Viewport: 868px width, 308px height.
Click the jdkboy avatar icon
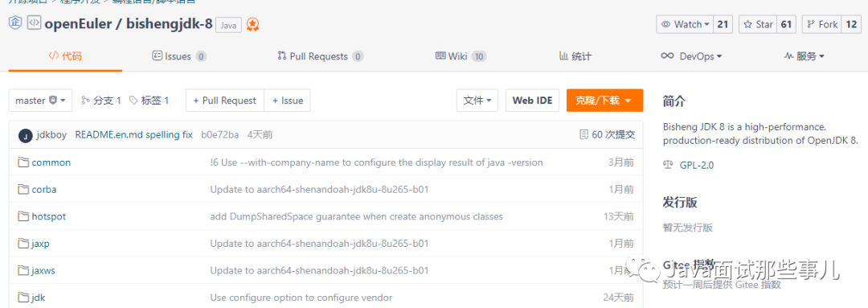tap(25, 135)
